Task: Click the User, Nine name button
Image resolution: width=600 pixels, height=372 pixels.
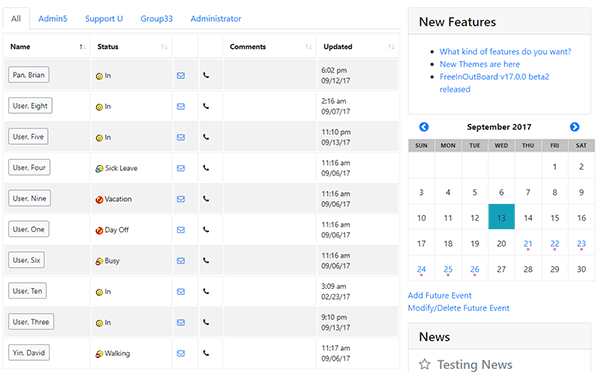Action: (x=29, y=198)
